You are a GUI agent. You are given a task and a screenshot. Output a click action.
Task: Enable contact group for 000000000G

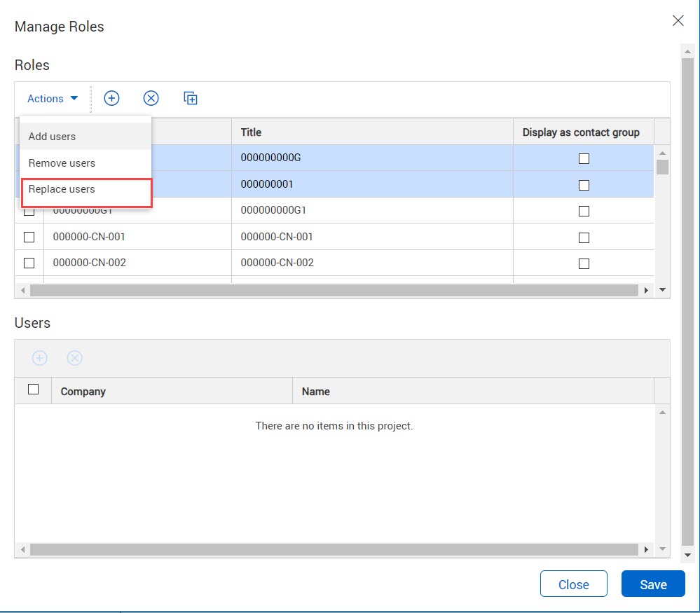(584, 158)
